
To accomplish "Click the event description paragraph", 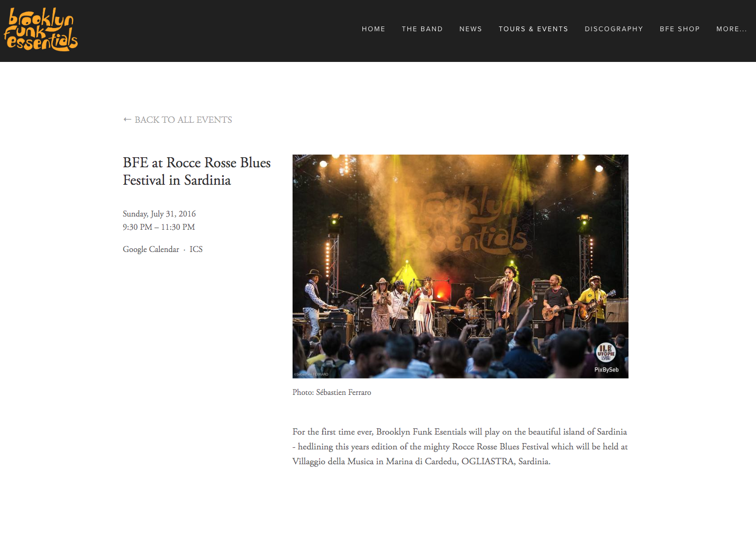I will (x=460, y=446).
